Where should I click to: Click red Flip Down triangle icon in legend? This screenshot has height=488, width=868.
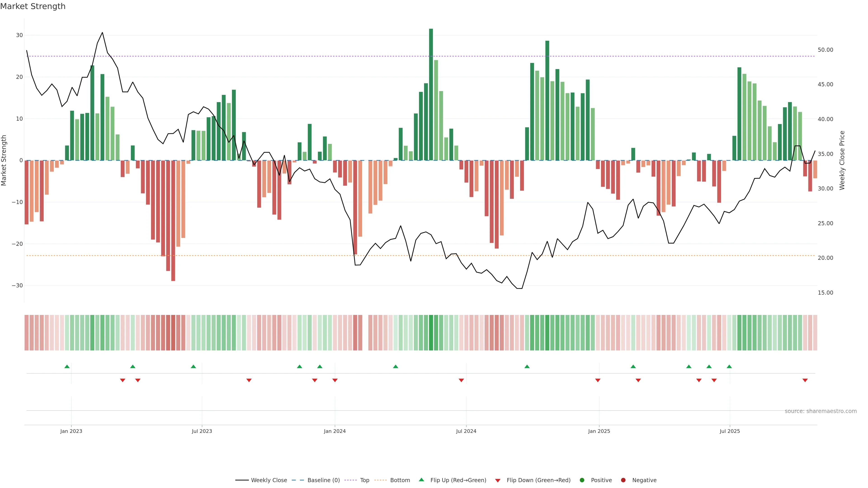pyautogui.click(x=498, y=480)
